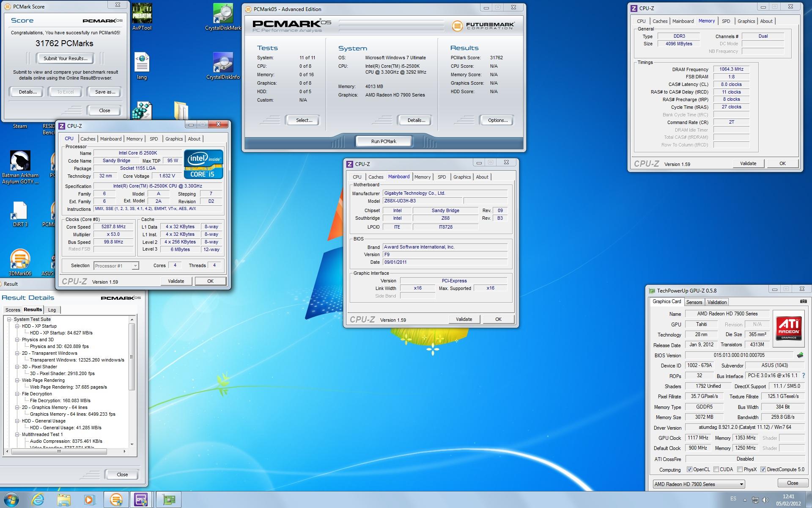Image resolution: width=812 pixels, height=508 pixels.
Task: Click Options button under Results
Action: tap(498, 120)
